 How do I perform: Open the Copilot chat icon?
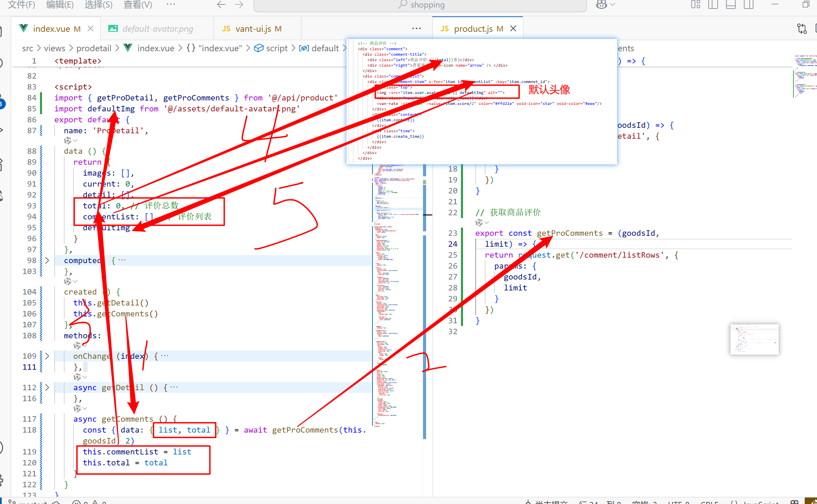pyautogui.click(x=601, y=4)
